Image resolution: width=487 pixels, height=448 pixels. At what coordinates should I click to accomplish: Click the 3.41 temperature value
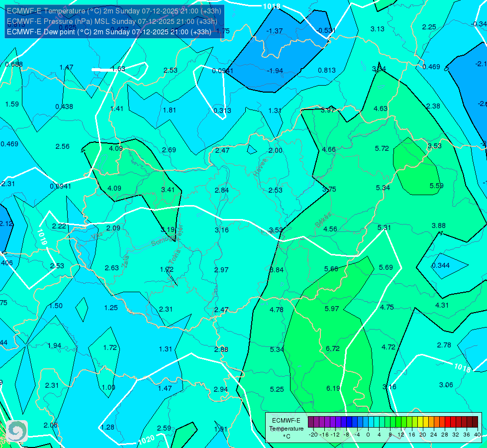point(168,190)
